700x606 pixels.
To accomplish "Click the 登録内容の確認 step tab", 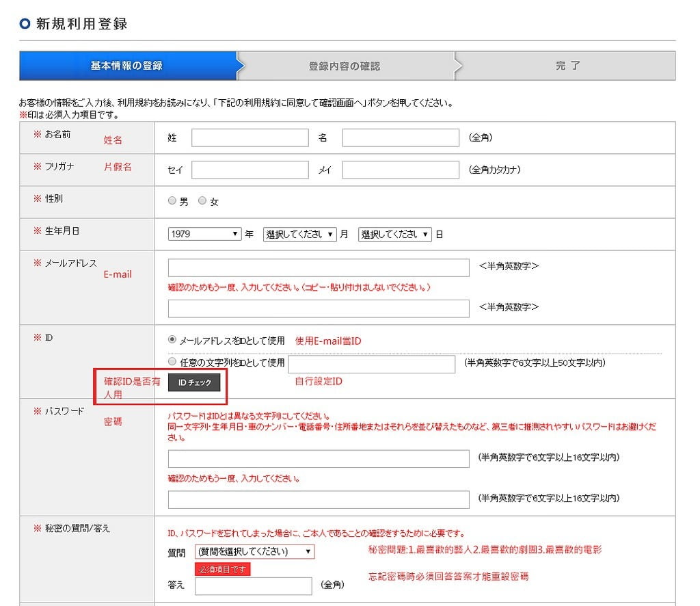I will click(x=347, y=65).
